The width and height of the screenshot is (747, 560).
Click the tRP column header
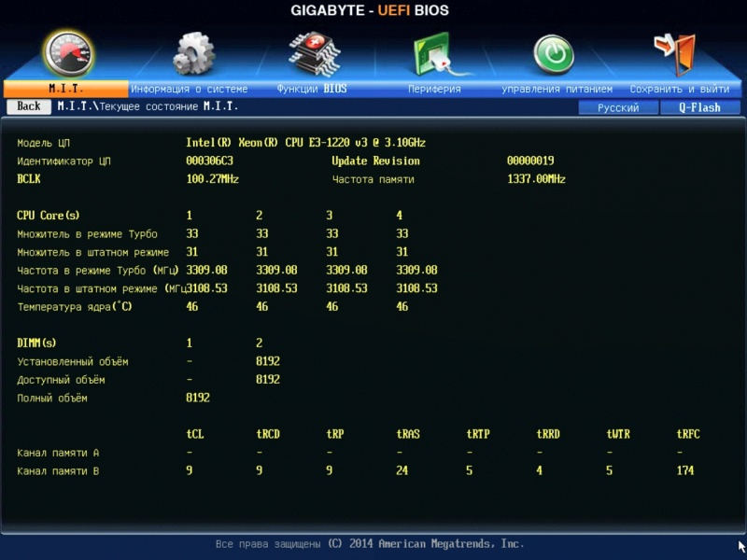coord(335,434)
